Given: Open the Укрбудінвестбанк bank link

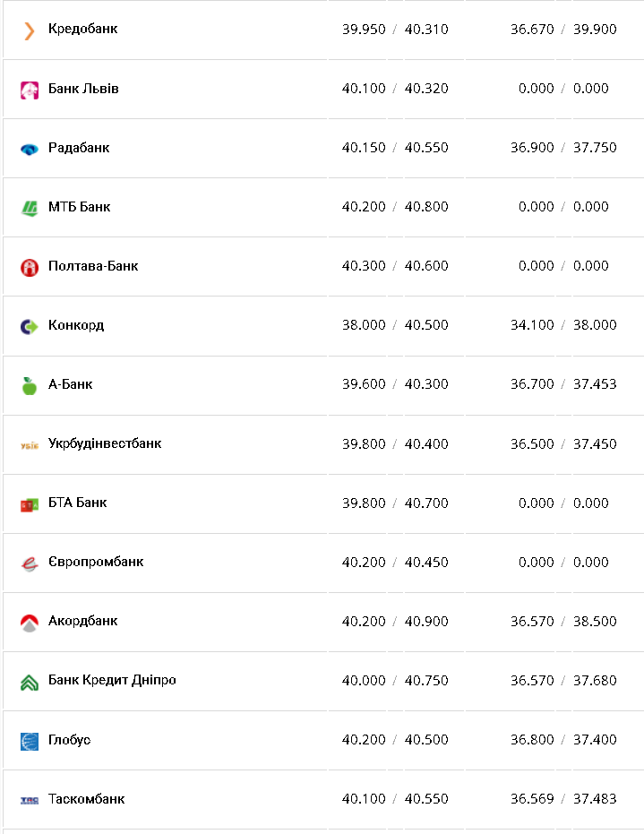Looking at the screenshot, I should point(105,443).
